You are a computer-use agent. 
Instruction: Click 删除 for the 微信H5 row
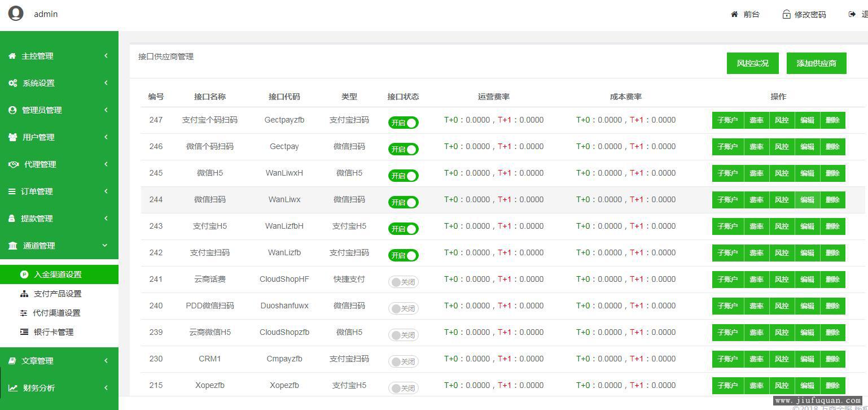coord(832,173)
